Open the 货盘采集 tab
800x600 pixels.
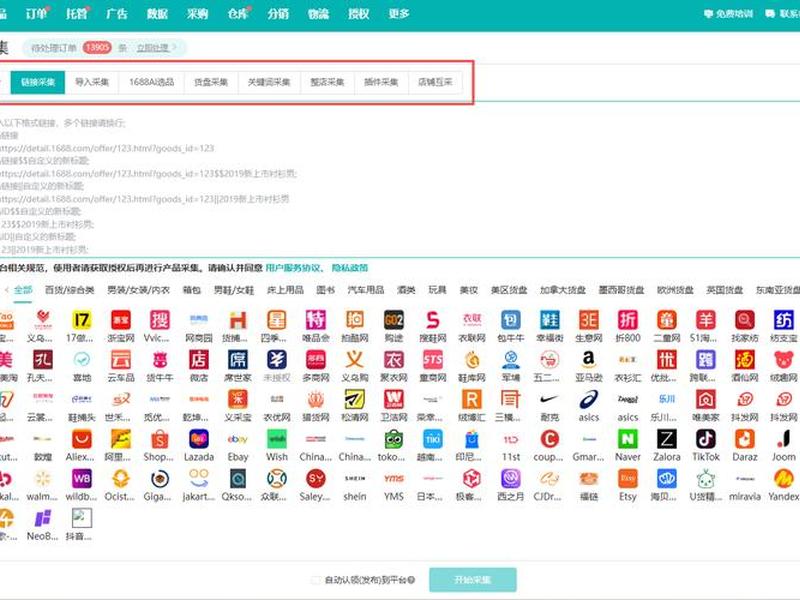point(211,82)
